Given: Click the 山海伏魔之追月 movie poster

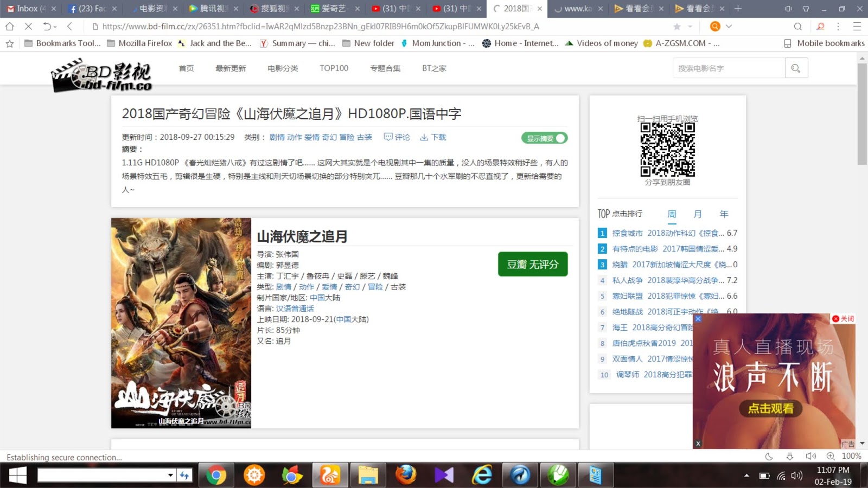Looking at the screenshot, I should [181, 323].
